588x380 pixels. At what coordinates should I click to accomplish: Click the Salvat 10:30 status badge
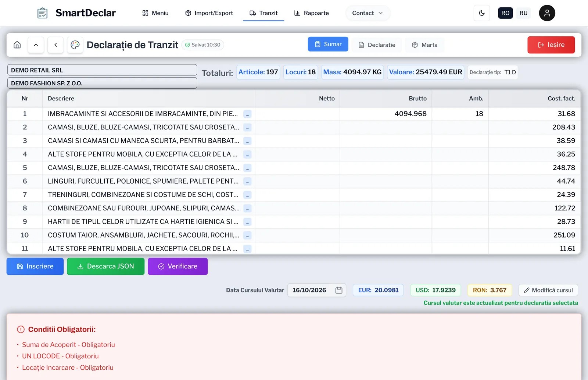coord(202,45)
